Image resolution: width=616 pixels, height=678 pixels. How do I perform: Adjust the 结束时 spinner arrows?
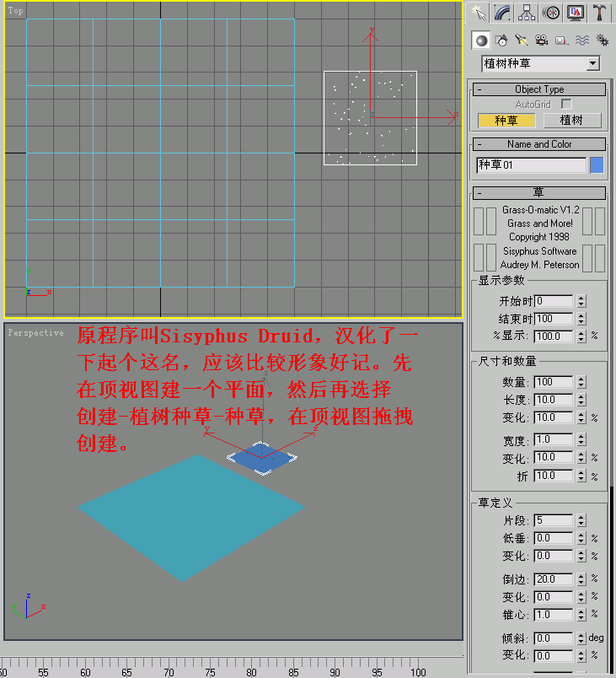pos(581,319)
